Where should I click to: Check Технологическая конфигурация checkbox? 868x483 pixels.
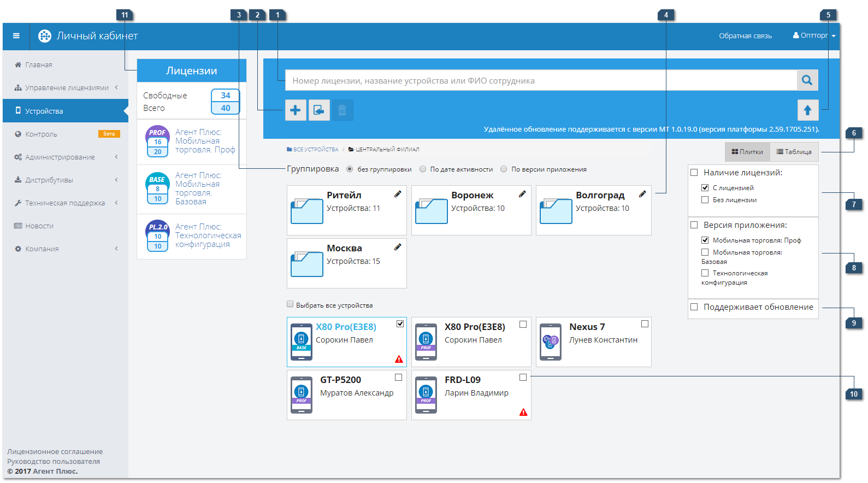coord(705,273)
